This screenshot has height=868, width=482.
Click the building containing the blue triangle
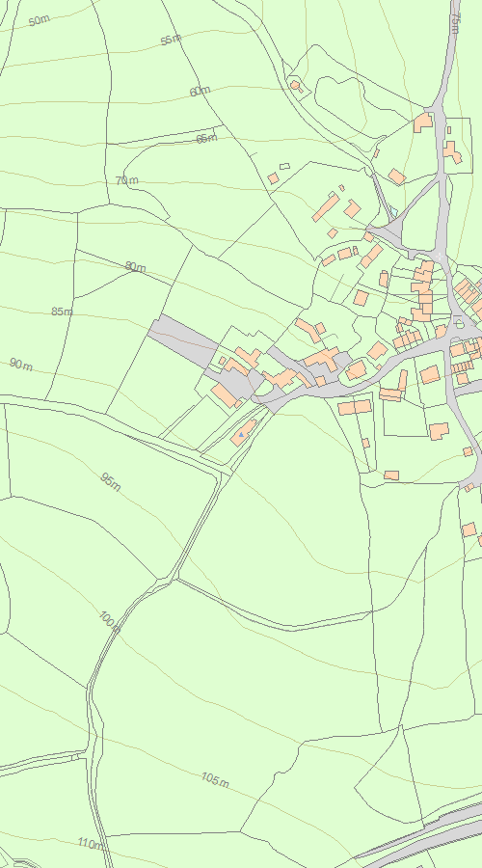[244, 432]
